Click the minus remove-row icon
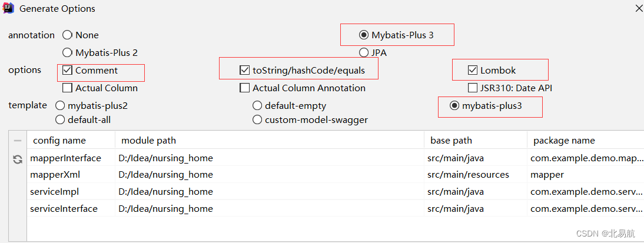This screenshot has width=644, height=243. click(x=18, y=141)
